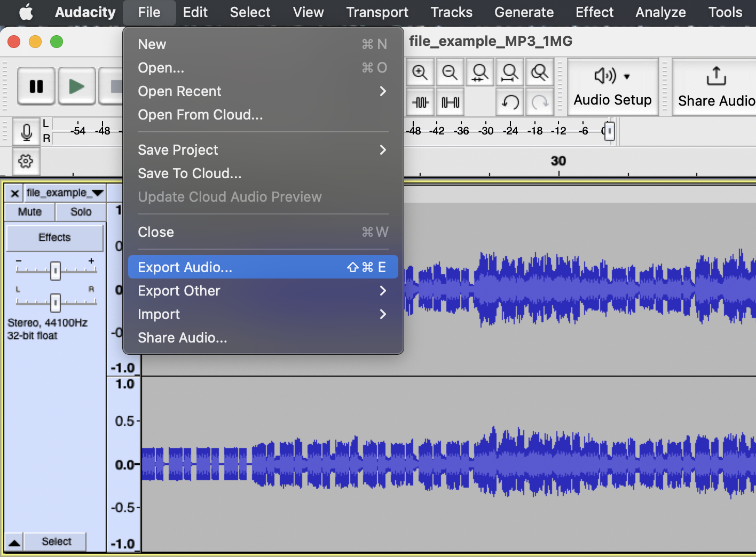Click the Zoom Toggle icon
Viewport: 756px width, 557px height.
(x=540, y=72)
